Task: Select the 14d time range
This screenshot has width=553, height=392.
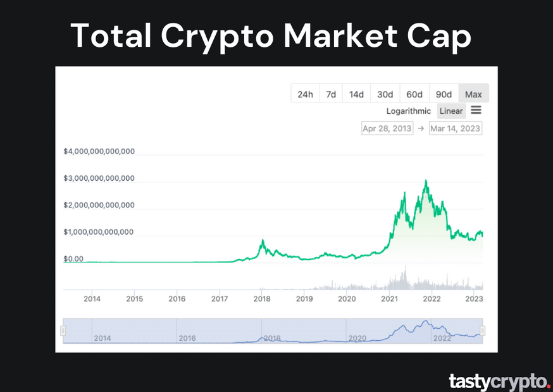Action: click(356, 94)
